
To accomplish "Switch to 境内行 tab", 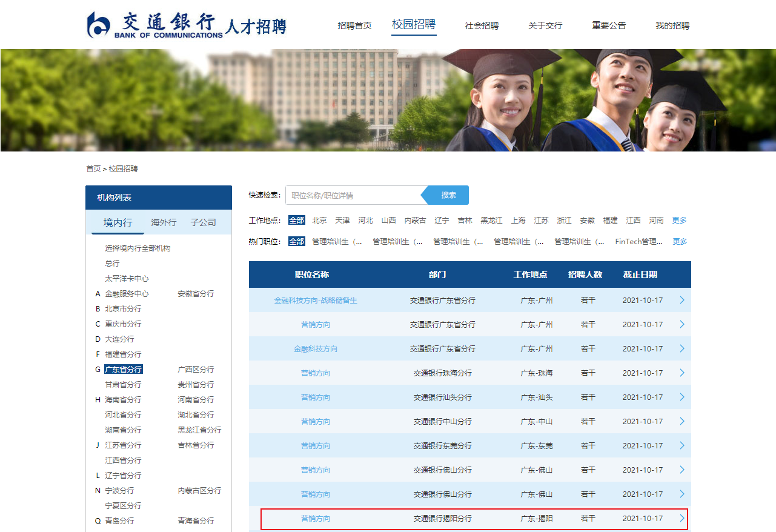I will click(118, 222).
